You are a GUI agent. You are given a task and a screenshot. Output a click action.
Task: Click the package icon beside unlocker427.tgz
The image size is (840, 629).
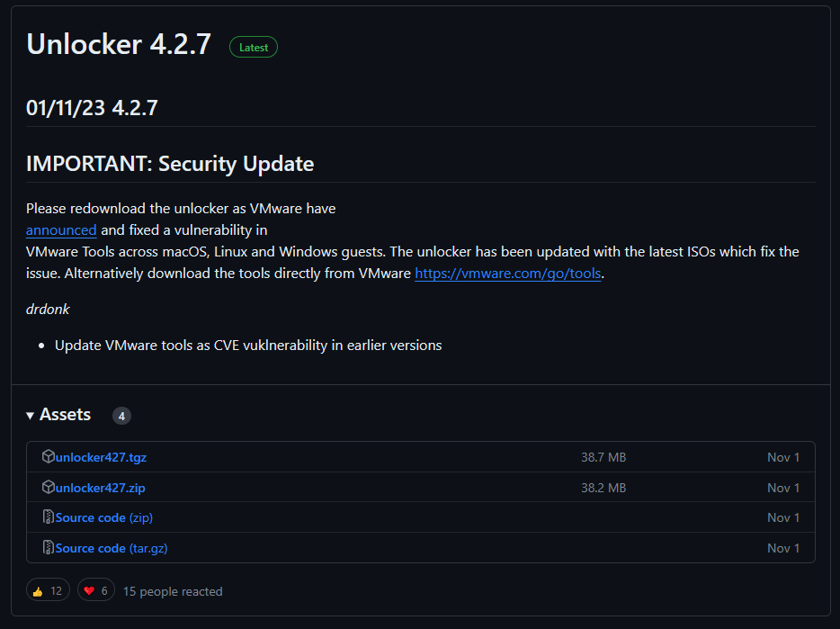click(49, 456)
